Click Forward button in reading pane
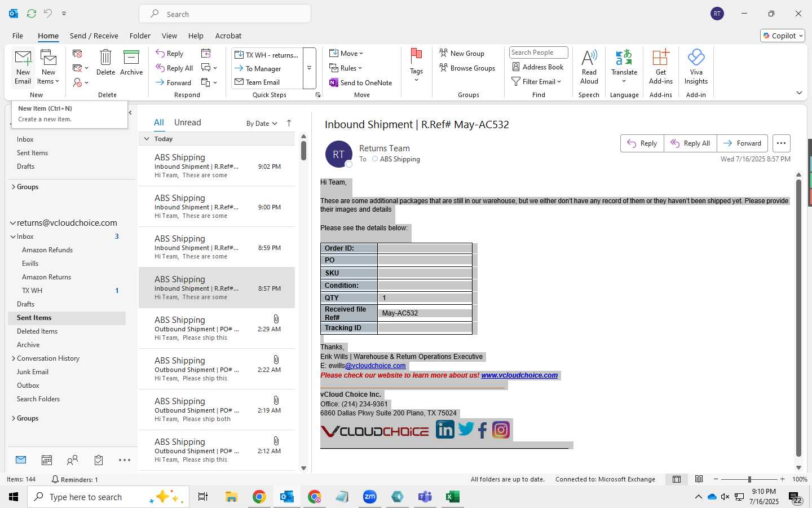The height and width of the screenshot is (508, 812). (743, 143)
